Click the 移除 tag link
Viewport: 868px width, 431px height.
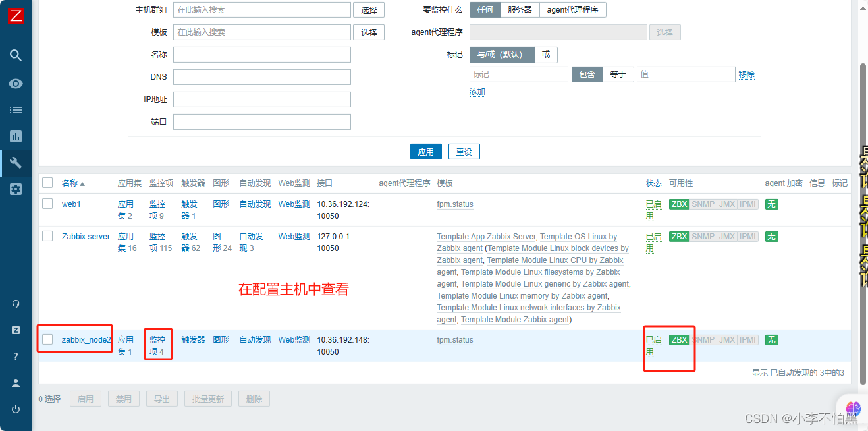[747, 74]
